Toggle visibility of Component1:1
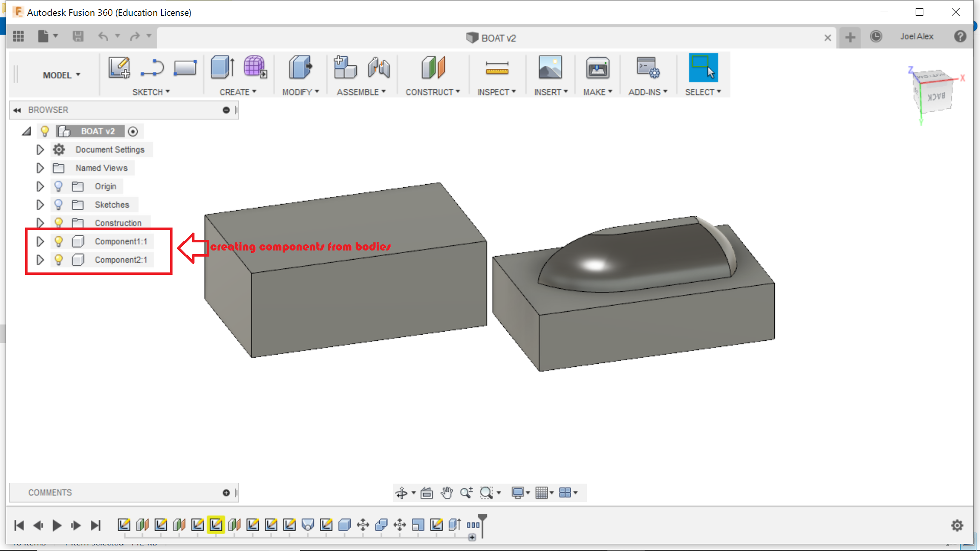980x551 pixels. (x=59, y=241)
